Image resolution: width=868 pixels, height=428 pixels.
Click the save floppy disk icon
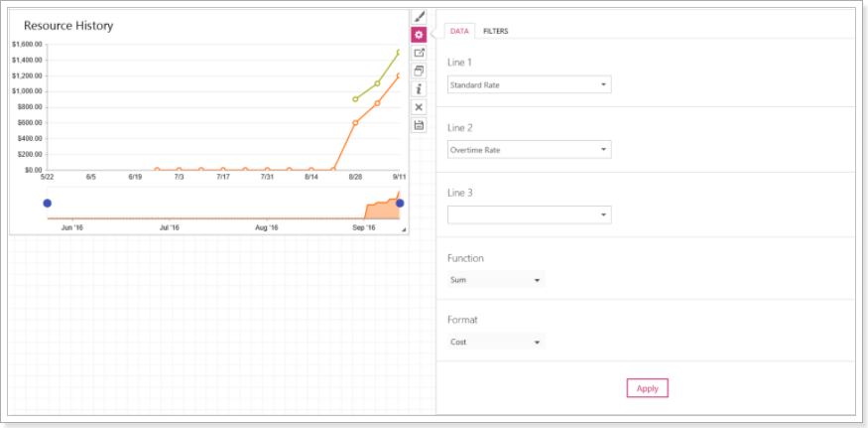[x=419, y=125]
